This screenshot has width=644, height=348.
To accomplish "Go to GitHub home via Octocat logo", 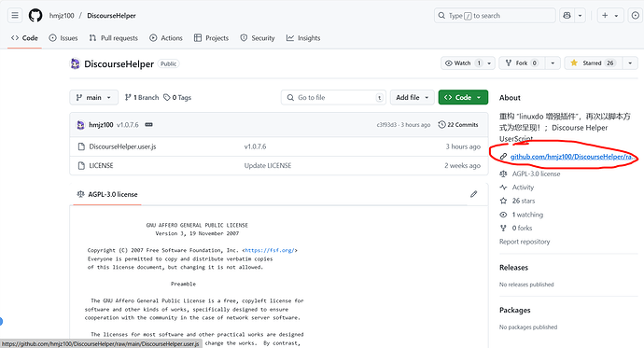I will click(35, 16).
